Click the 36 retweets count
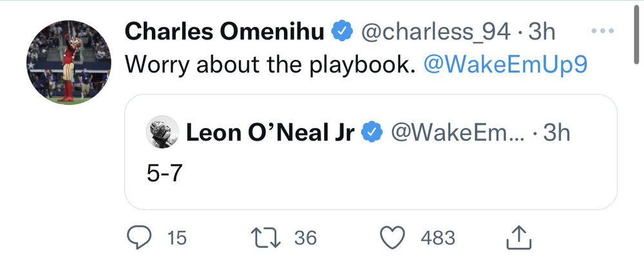 tap(305, 239)
